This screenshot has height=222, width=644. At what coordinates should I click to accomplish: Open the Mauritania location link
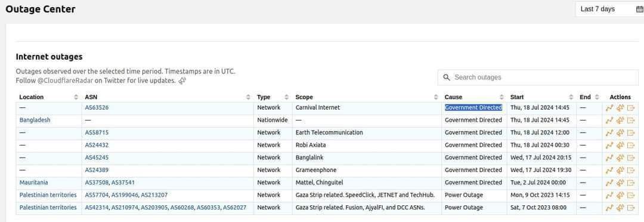(33, 183)
